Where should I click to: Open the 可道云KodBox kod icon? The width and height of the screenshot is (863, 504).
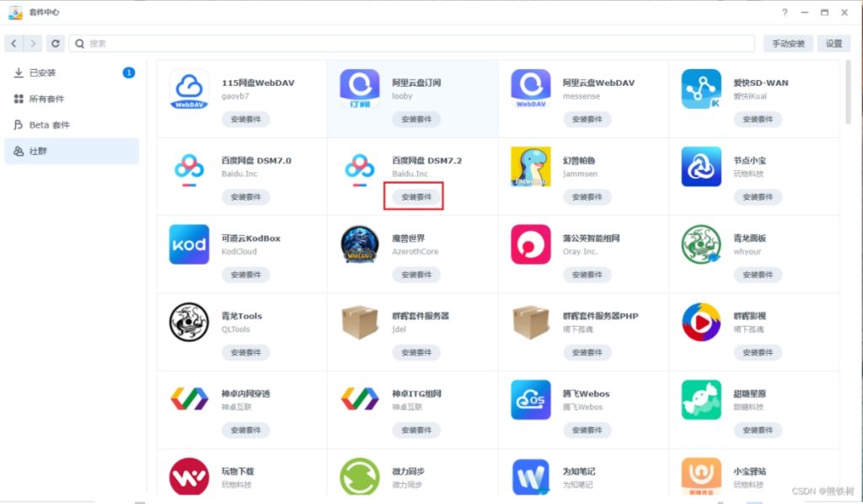tap(189, 244)
